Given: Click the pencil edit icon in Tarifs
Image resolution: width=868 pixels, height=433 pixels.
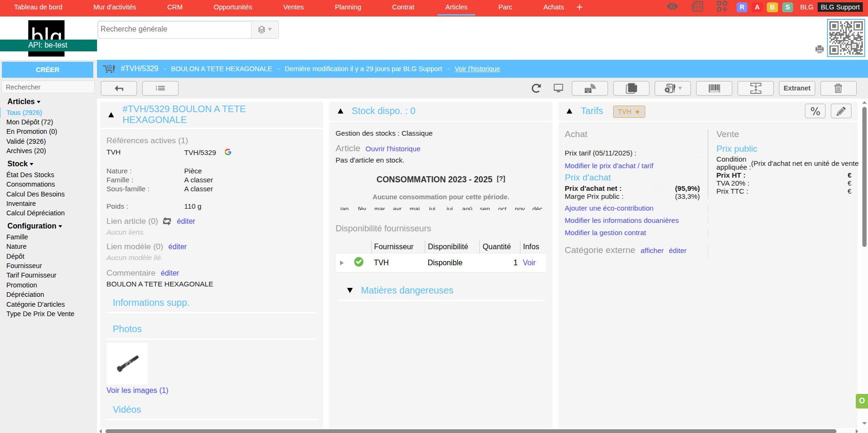Looking at the screenshot, I should pyautogui.click(x=841, y=111).
